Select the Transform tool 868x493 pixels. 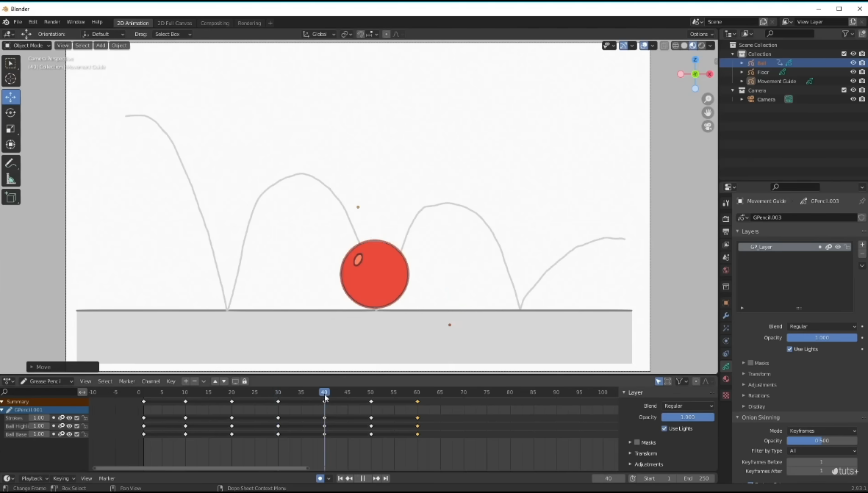click(x=10, y=145)
